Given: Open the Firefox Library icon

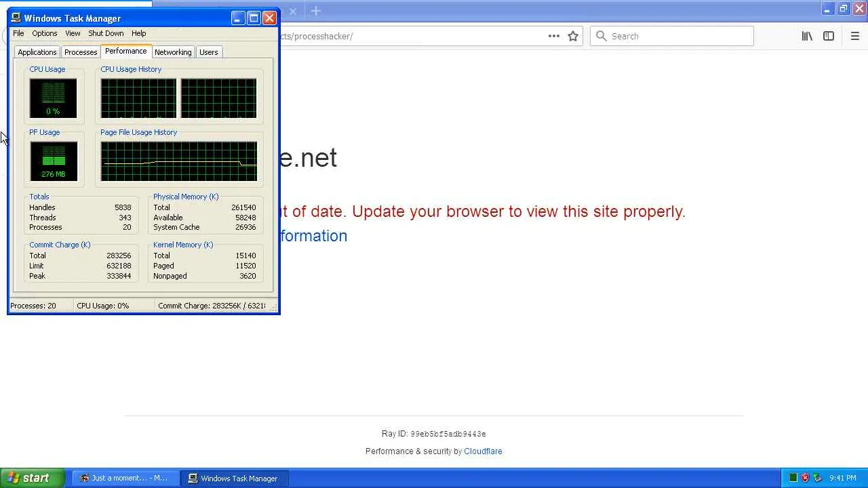Looking at the screenshot, I should point(807,36).
